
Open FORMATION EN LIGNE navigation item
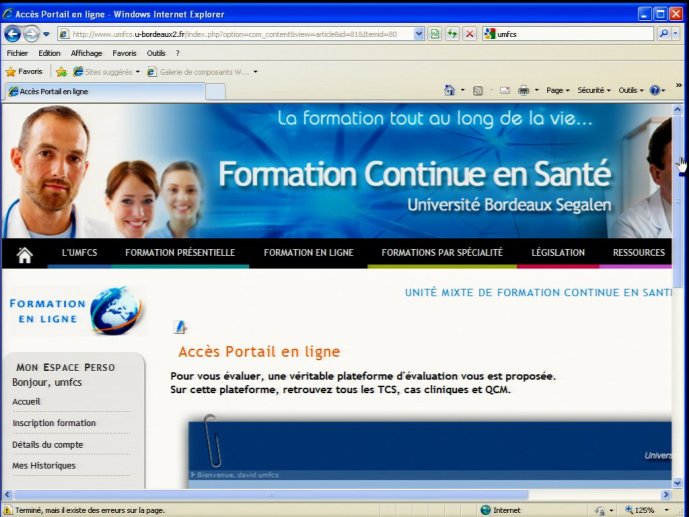click(x=308, y=253)
